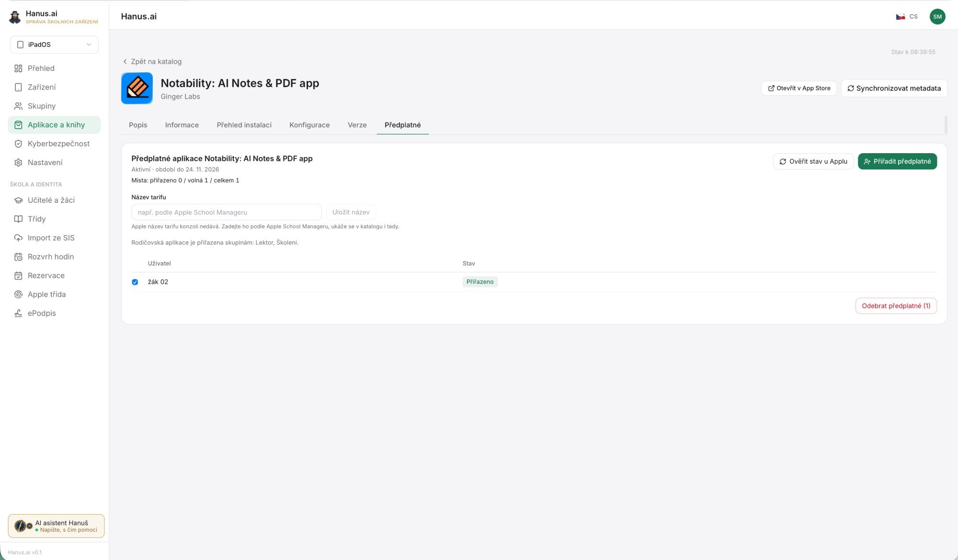Go back via Zpět na katalog
958x560 pixels.
[x=152, y=62]
